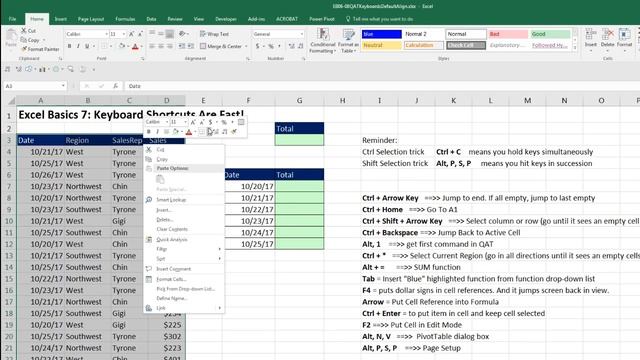Expand Sort submenu in context menu

[184, 259]
